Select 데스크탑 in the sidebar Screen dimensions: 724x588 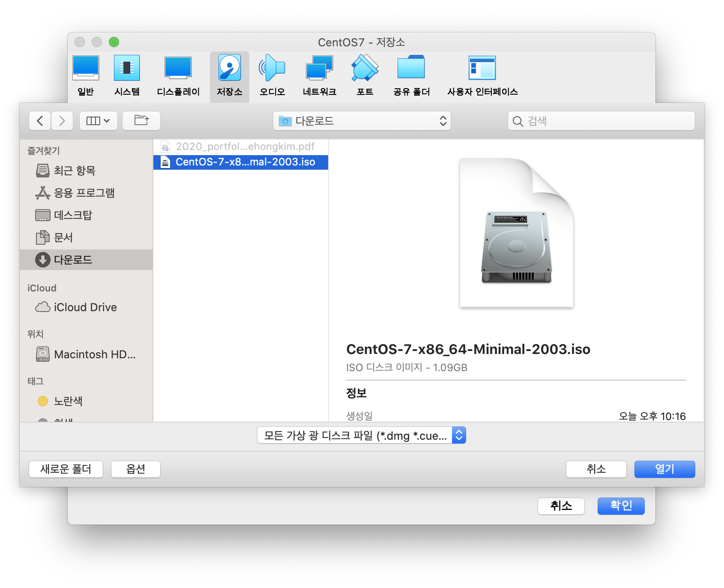point(86,215)
